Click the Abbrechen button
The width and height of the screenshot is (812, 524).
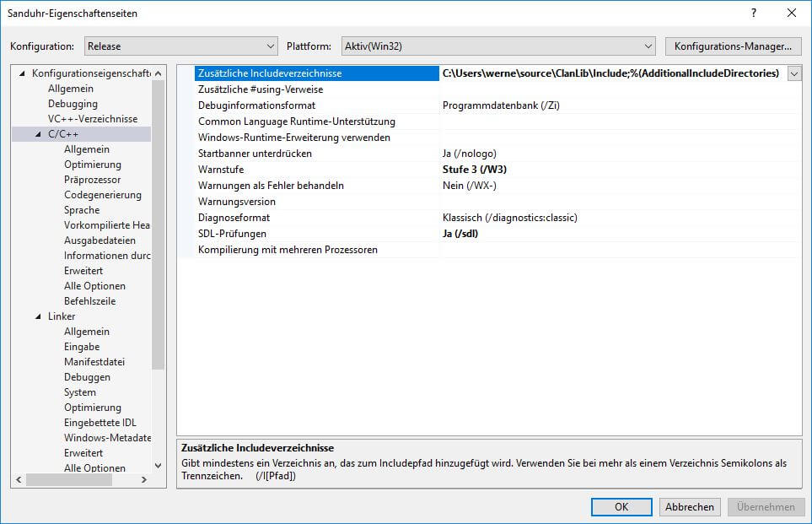690,507
